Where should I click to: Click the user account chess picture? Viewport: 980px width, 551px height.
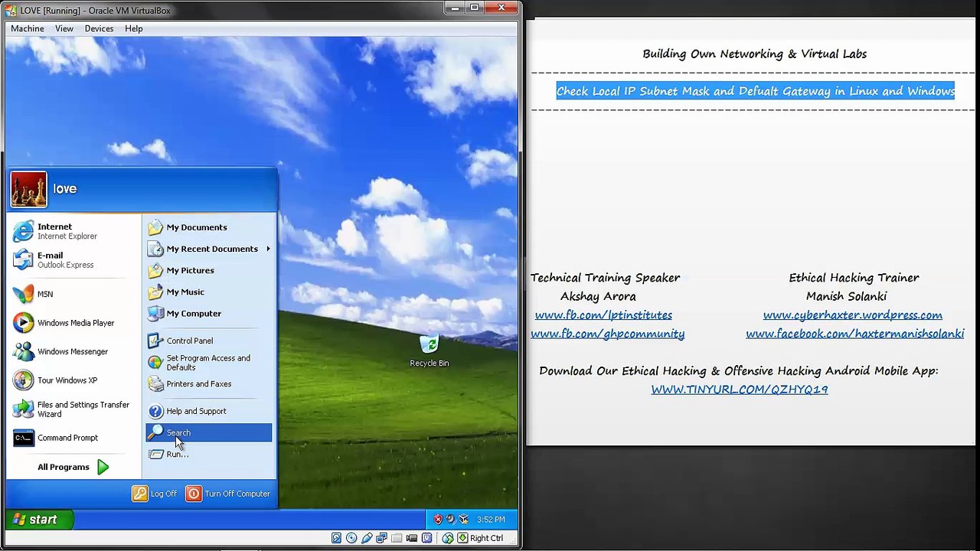(28, 190)
